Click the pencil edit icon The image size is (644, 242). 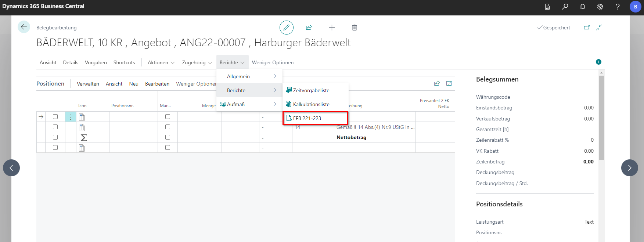tap(287, 28)
